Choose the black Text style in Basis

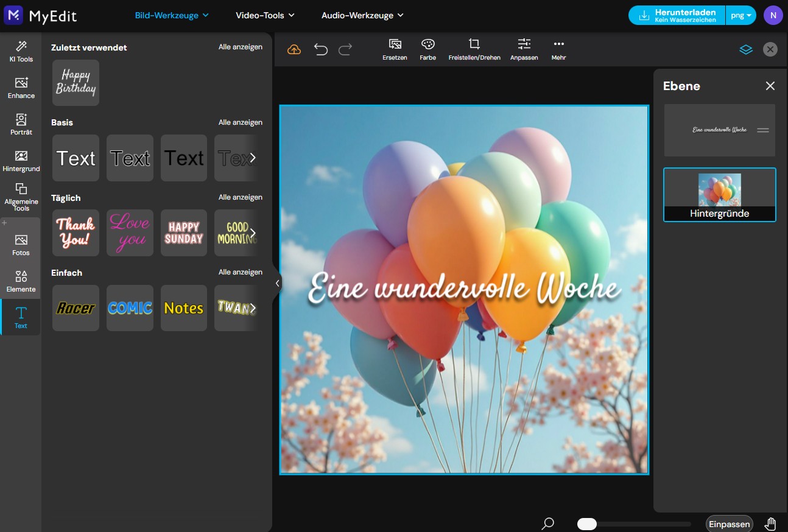(x=184, y=158)
